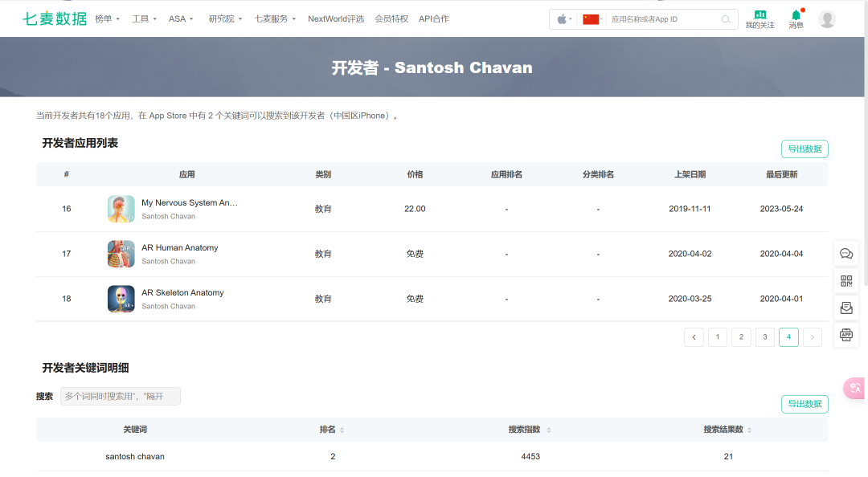Go to page 2 of app list
Viewport: 868px width, 477px height.
(x=741, y=337)
